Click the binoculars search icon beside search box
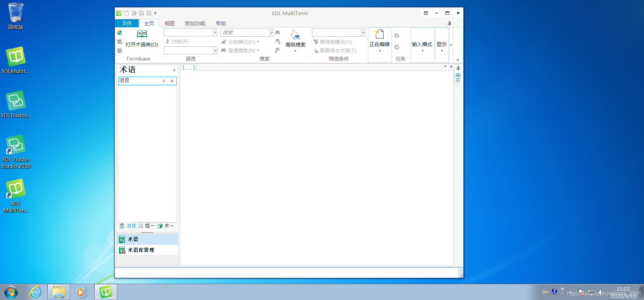The image size is (644, 300). 278,32
